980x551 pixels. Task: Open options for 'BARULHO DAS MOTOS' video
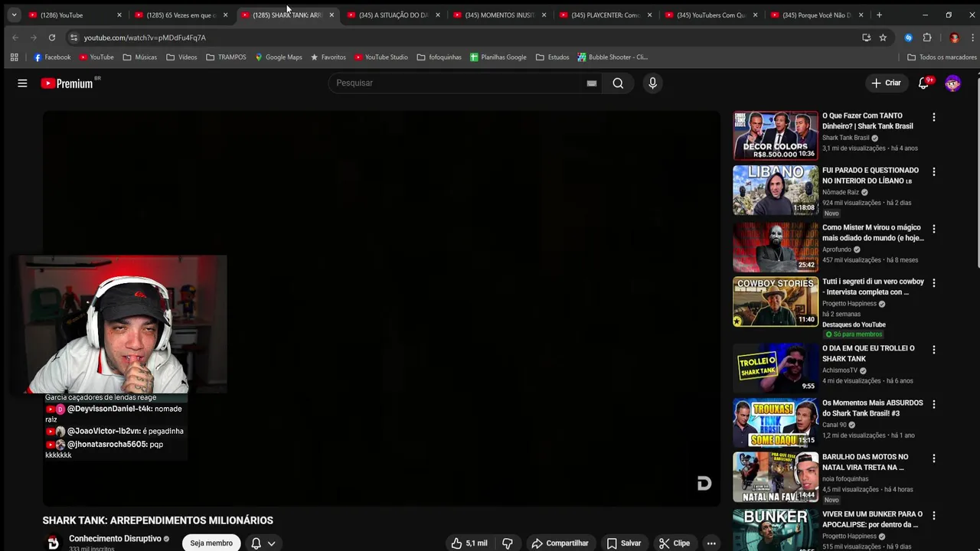(933, 458)
